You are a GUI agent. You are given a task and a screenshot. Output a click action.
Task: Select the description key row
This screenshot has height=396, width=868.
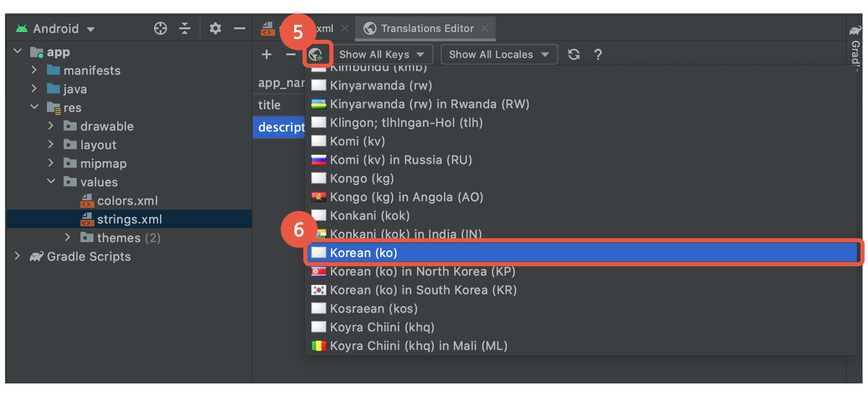click(279, 127)
